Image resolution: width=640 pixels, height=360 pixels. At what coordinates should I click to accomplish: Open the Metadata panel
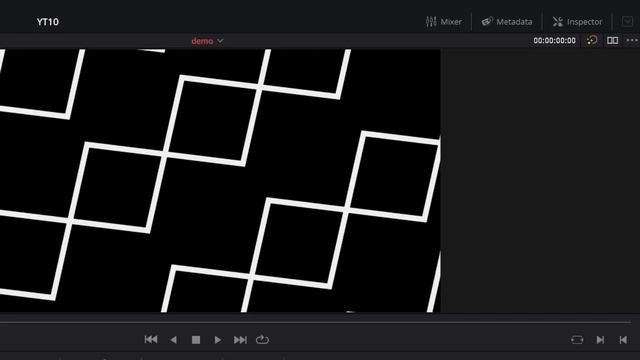tap(507, 22)
